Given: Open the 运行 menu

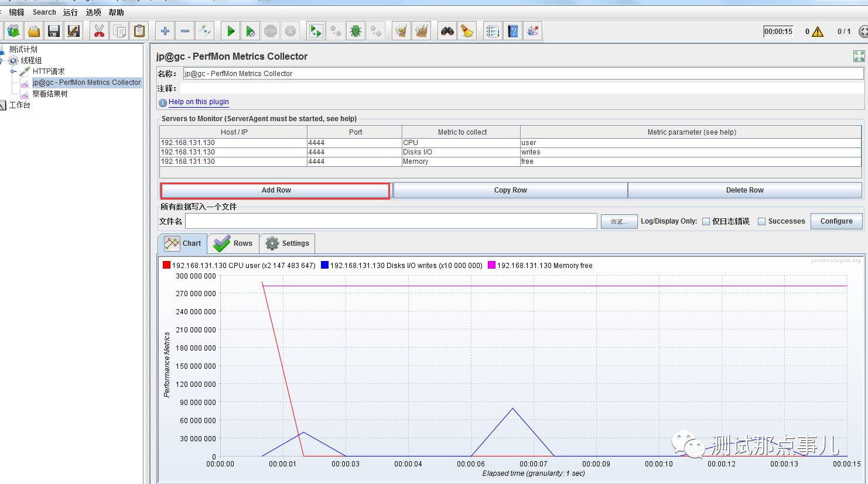Looking at the screenshot, I should pyautogui.click(x=70, y=12).
